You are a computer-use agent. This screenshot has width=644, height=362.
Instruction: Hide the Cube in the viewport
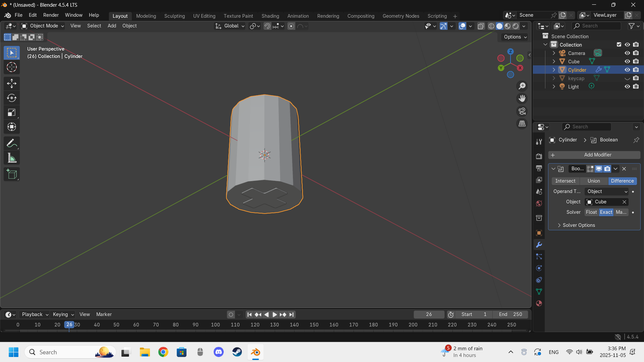[x=627, y=61]
